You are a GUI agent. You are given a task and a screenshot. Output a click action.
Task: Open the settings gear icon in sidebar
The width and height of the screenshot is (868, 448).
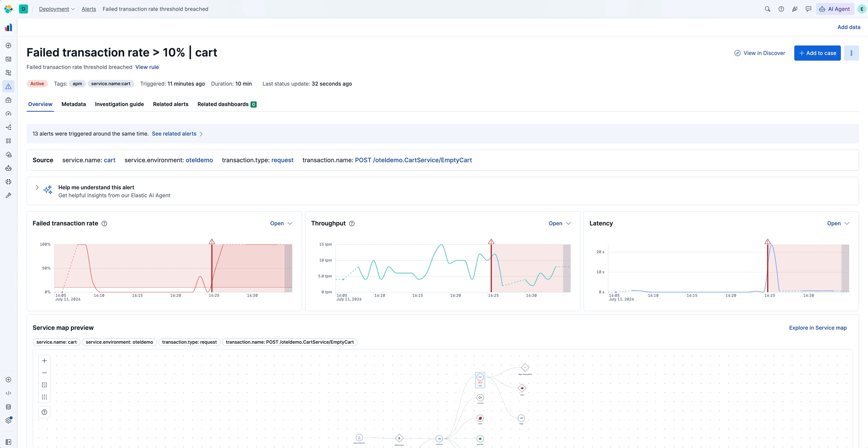pyautogui.click(x=8, y=421)
